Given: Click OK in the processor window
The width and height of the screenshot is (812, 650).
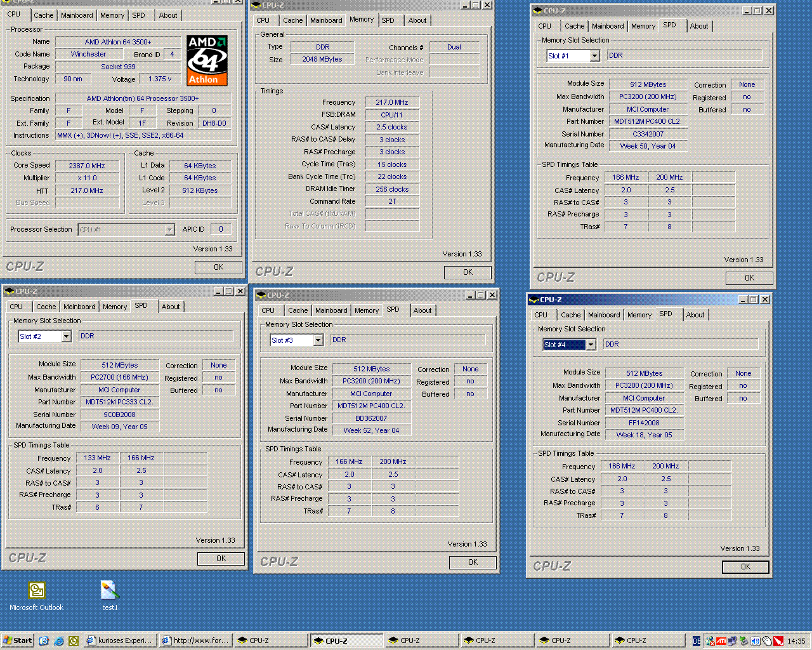Looking at the screenshot, I should (218, 267).
